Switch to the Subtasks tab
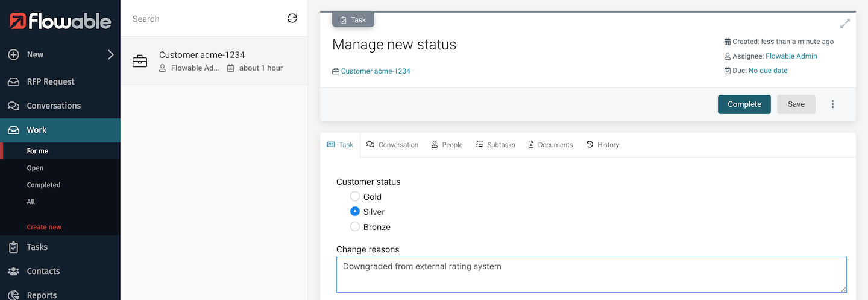This screenshot has height=300, width=868. coord(495,145)
